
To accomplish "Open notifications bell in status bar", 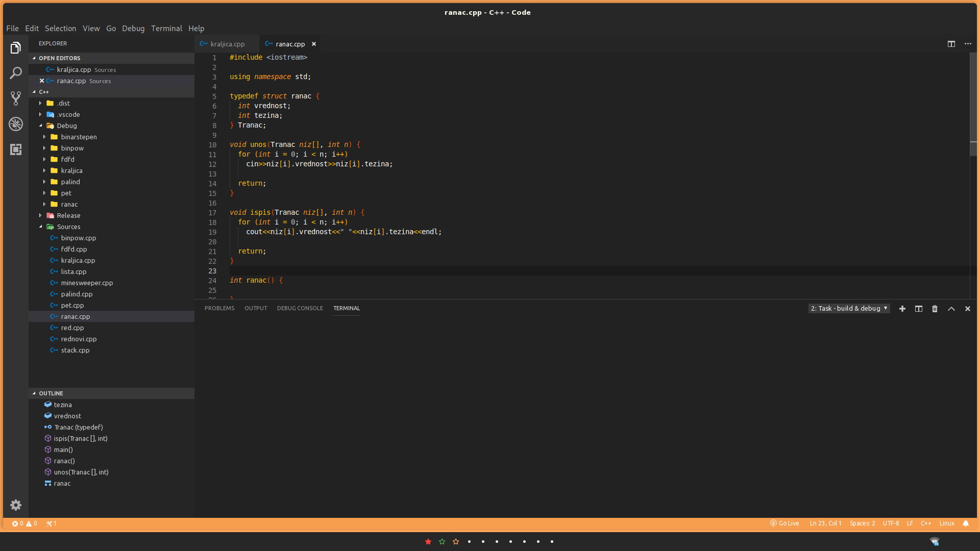I will click(966, 523).
